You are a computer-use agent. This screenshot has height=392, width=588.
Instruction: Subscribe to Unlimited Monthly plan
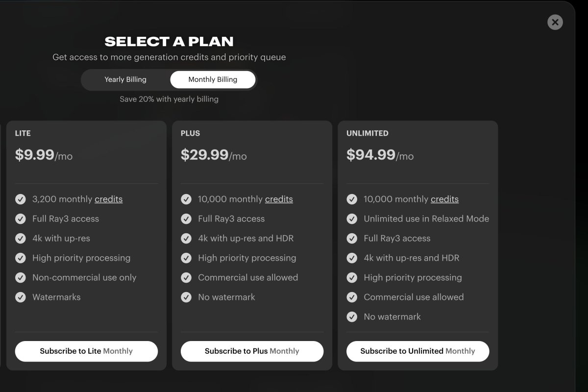coord(417,351)
